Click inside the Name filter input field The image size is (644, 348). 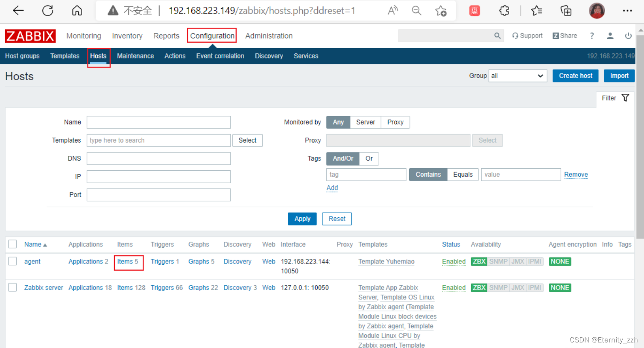coord(158,122)
